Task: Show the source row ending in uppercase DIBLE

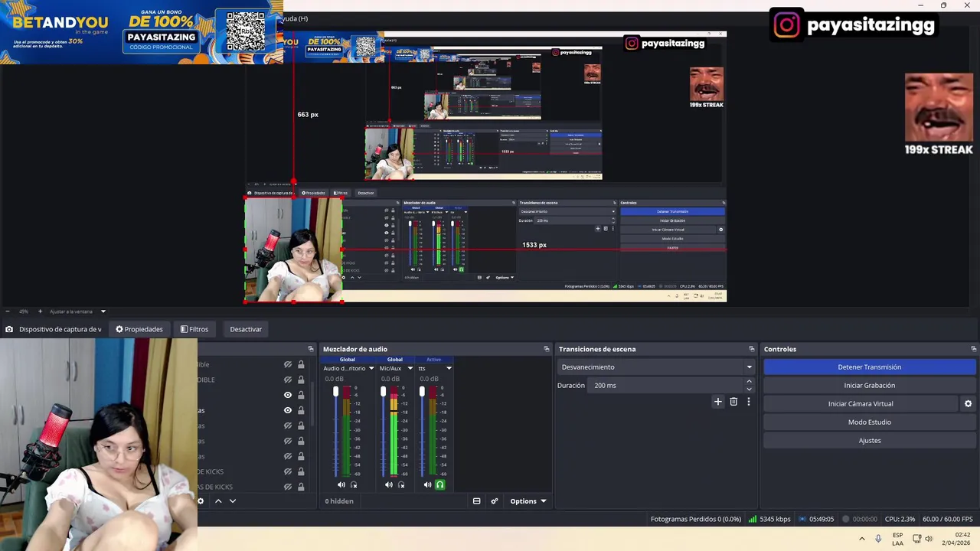Action: 288,380
